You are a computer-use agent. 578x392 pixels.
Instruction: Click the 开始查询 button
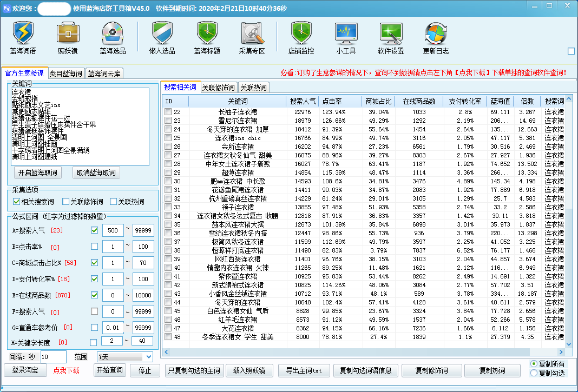point(110,370)
